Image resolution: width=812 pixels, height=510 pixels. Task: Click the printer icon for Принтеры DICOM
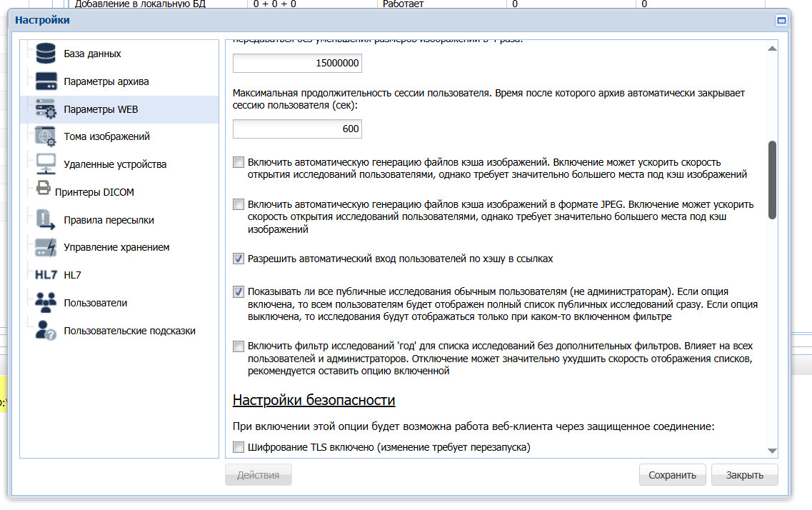pyautogui.click(x=43, y=188)
